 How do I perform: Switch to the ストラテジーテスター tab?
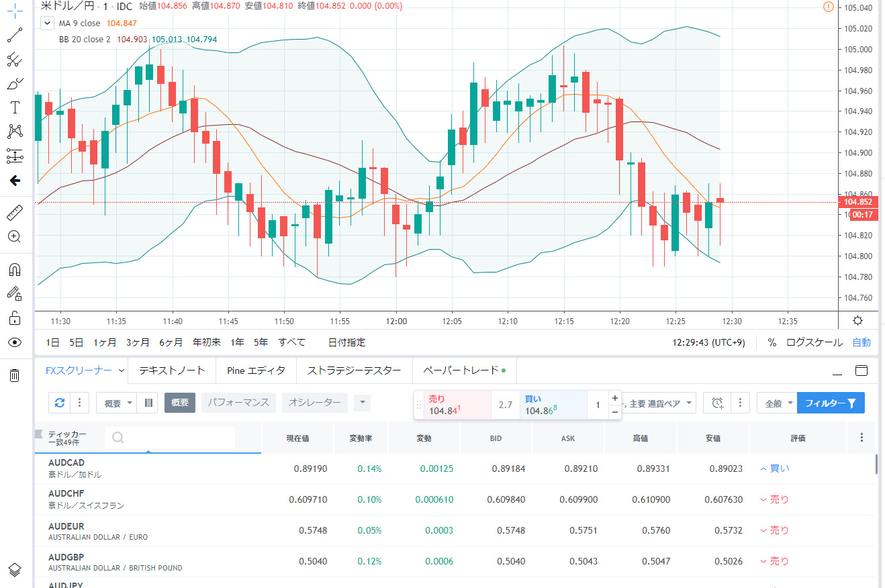click(x=354, y=370)
